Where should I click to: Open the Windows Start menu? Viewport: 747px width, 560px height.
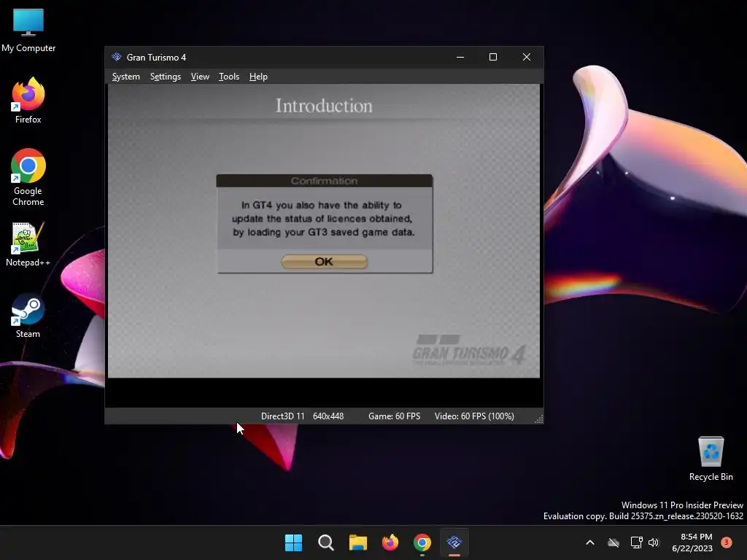tap(293, 542)
